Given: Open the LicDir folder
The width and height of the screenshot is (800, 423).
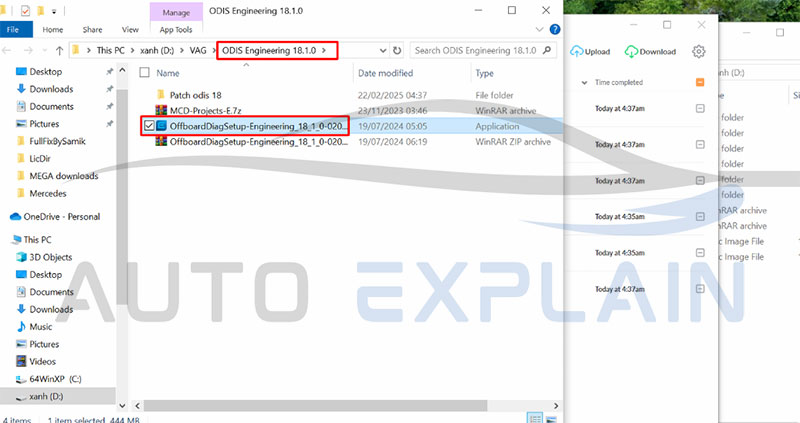Looking at the screenshot, I should point(40,158).
